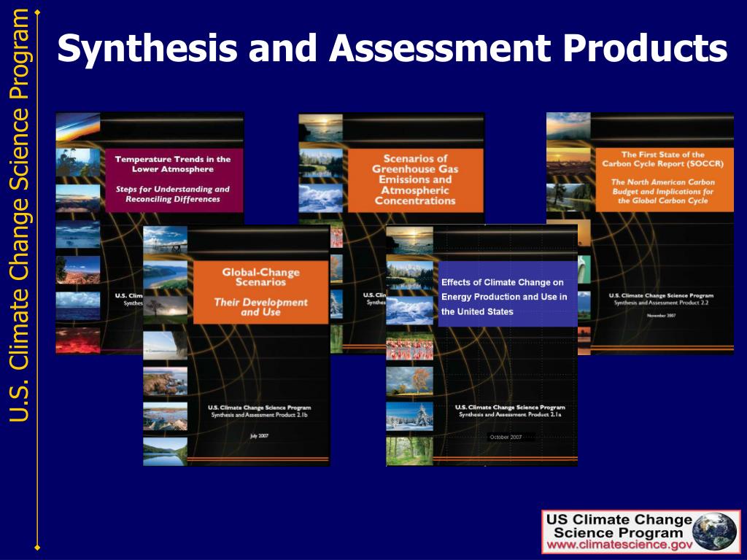This screenshot has width=747, height=560.
Task: Click the red lava photo on the Temperature Trends cover
Action: tap(78, 341)
